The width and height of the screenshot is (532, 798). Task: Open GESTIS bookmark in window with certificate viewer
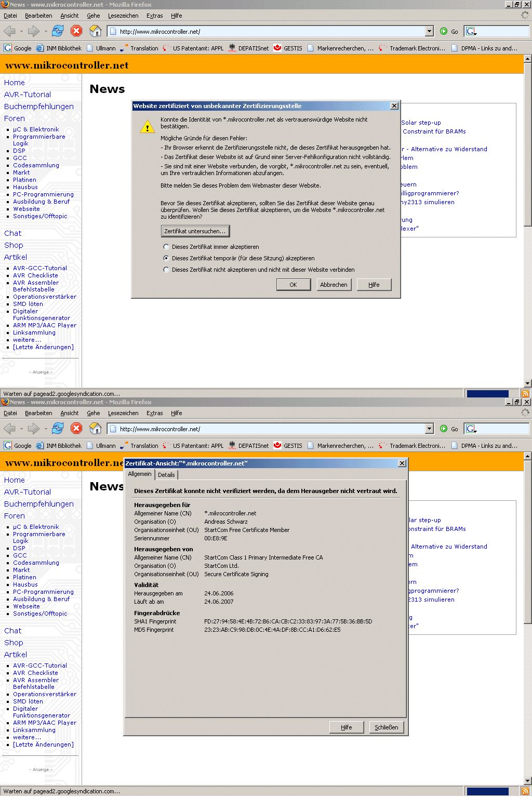(x=288, y=446)
